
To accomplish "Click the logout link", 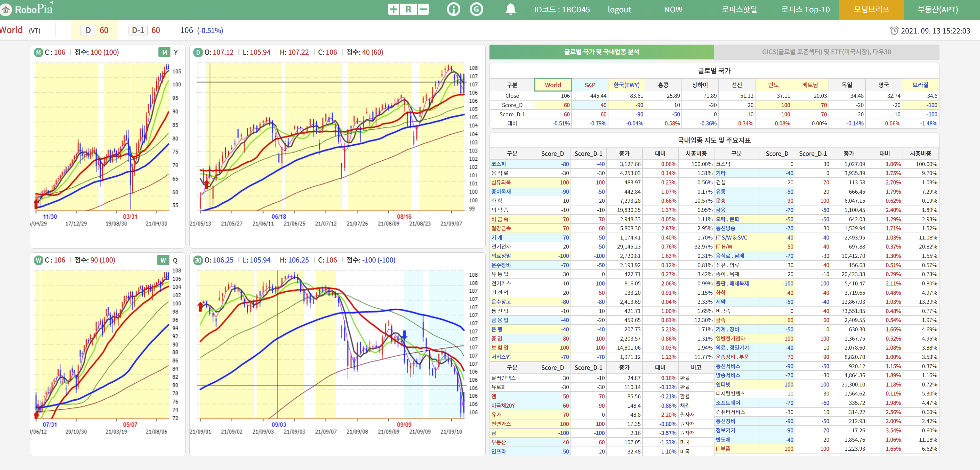I will pyautogui.click(x=619, y=10).
